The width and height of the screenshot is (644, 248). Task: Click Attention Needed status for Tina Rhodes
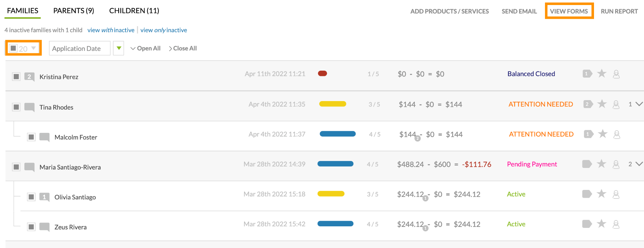tap(541, 104)
